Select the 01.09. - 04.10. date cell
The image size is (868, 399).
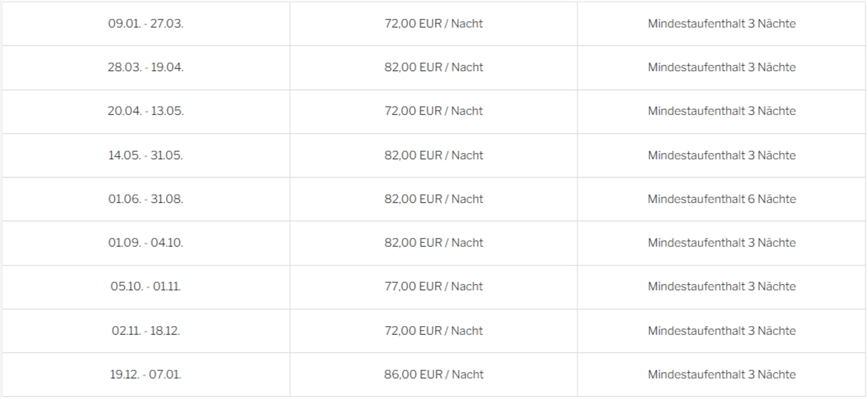click(146, 243)
